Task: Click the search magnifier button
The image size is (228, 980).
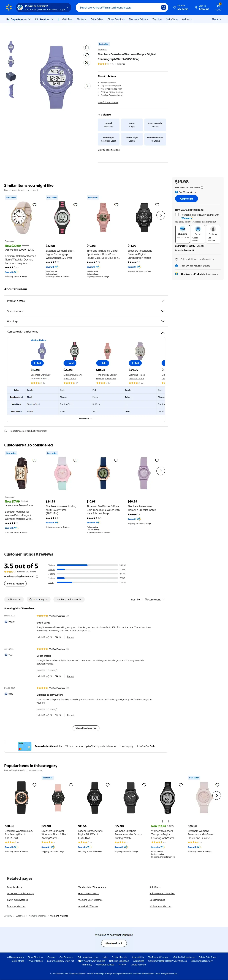Action: point(163,8)
